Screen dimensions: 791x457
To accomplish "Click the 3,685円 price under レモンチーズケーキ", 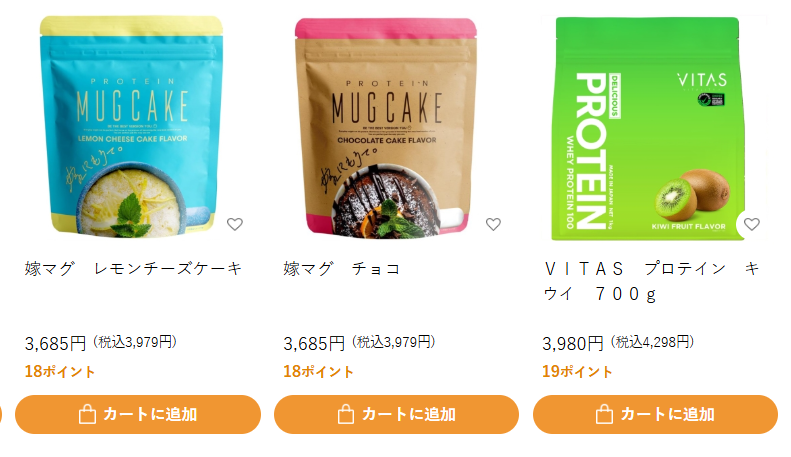I will tap(55, 344).
